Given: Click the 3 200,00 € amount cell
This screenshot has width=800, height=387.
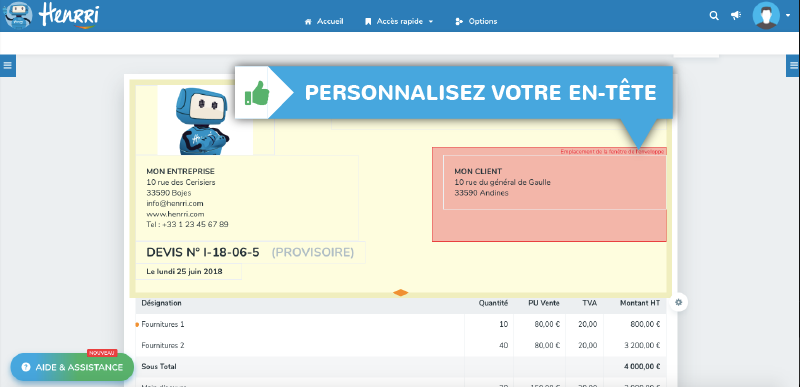Looking at the screenshot, I should (x=641, y=346).
